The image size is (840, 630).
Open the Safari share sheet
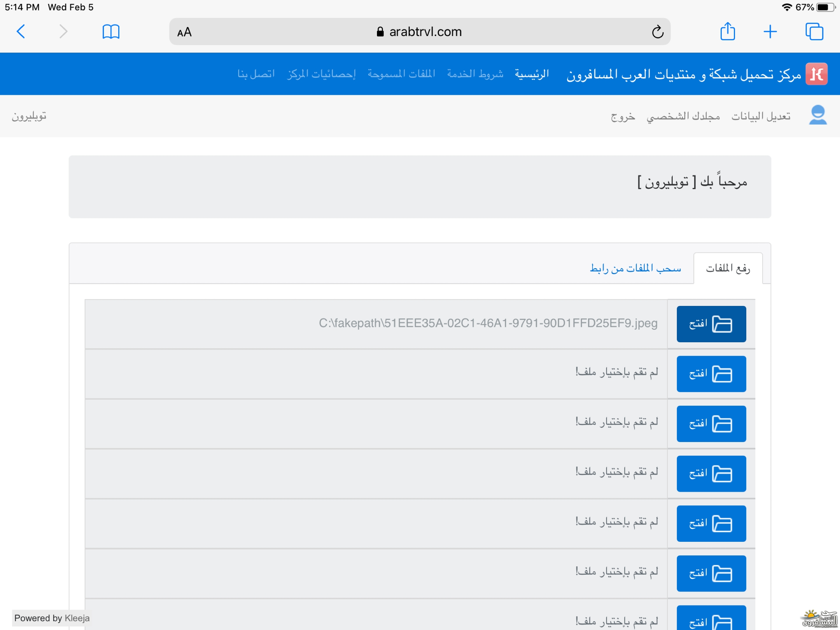[x=728, y=31]
